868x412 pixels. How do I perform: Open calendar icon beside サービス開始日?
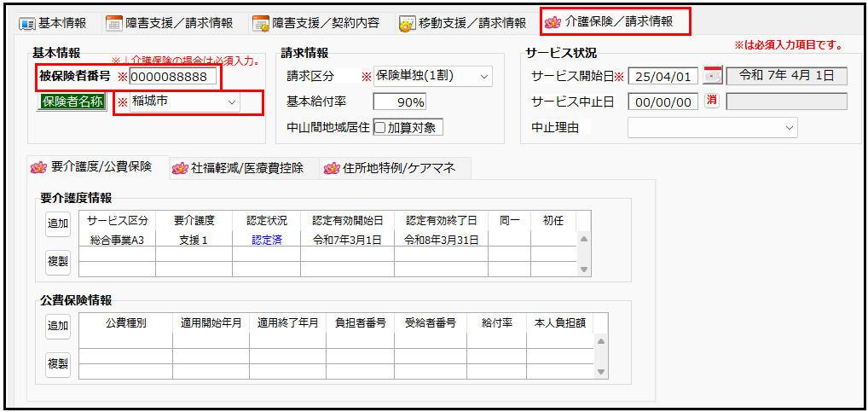(712, 75)
